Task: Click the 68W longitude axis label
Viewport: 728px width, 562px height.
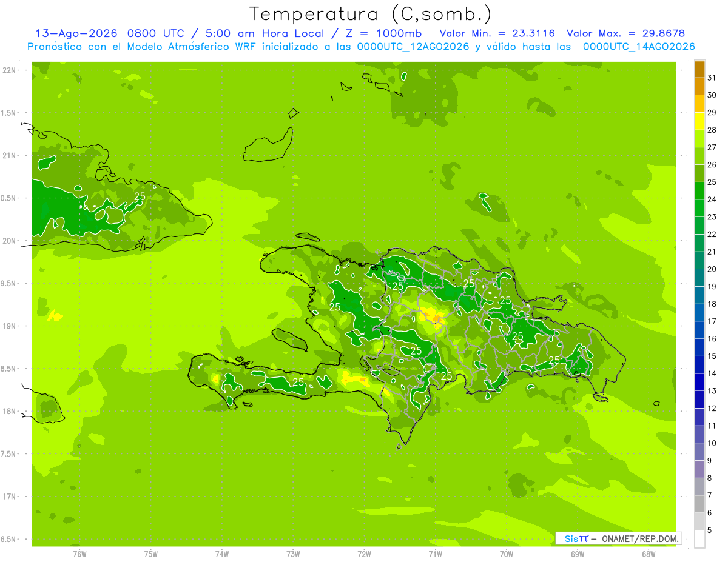Action: point(649,554)
